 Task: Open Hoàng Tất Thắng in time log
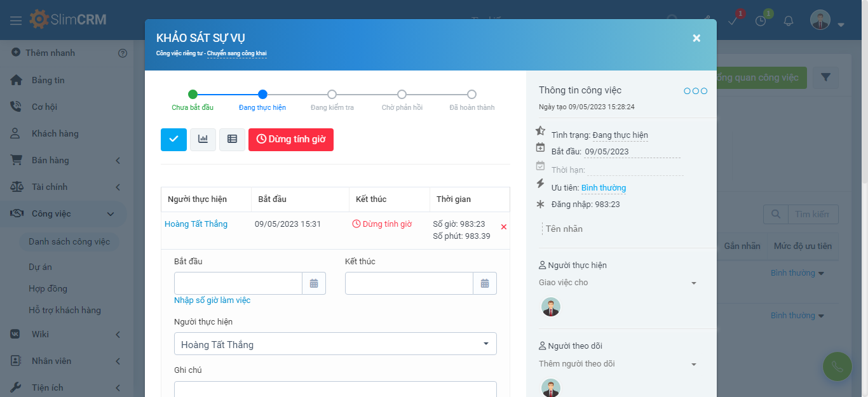(x=196, y=224)
